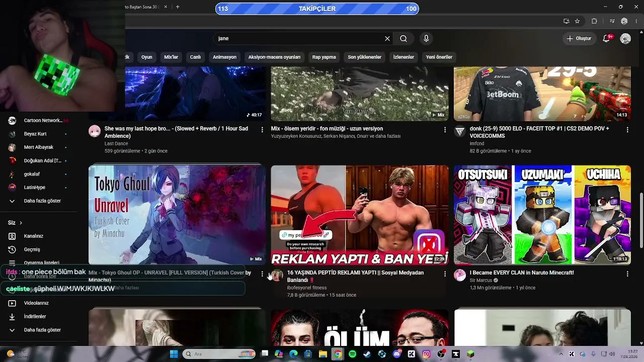Clear the search box with the X icon
Viewport: 644px width, 362px height.
[387, 38]
